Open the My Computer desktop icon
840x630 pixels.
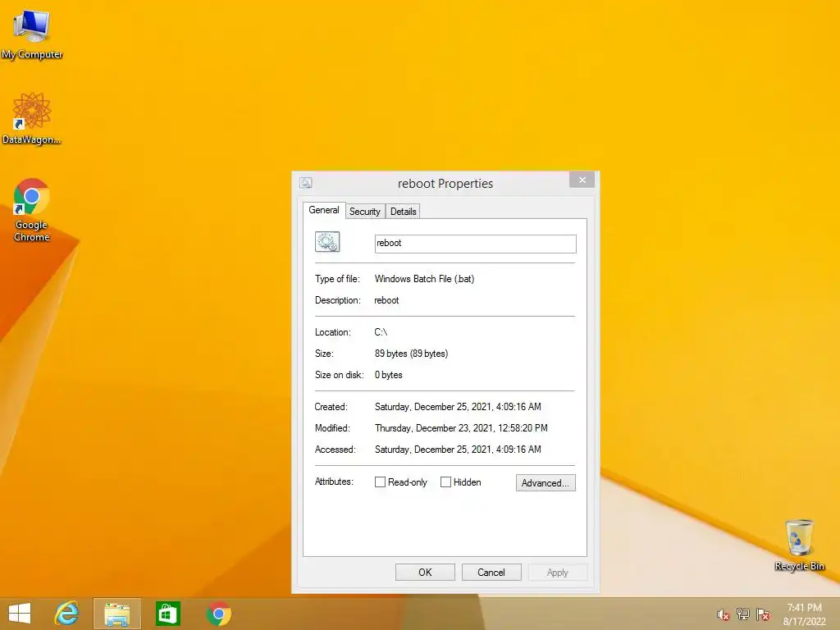pos(32,34)
